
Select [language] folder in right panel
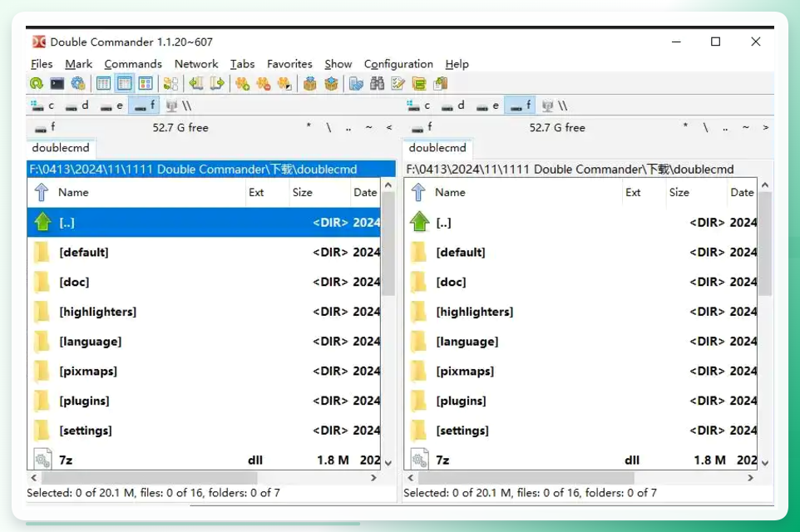pyautogui.click(x=580, y=342)
